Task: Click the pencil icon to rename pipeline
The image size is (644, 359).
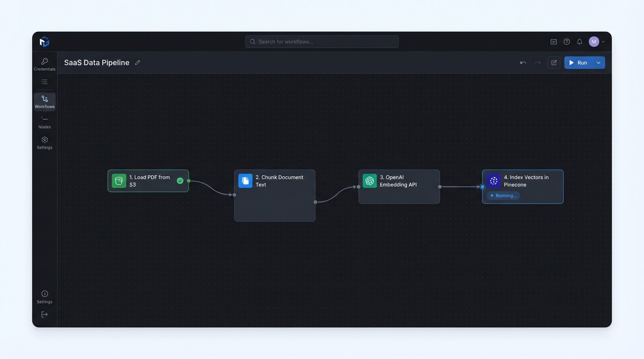Action: pos(138,63)
